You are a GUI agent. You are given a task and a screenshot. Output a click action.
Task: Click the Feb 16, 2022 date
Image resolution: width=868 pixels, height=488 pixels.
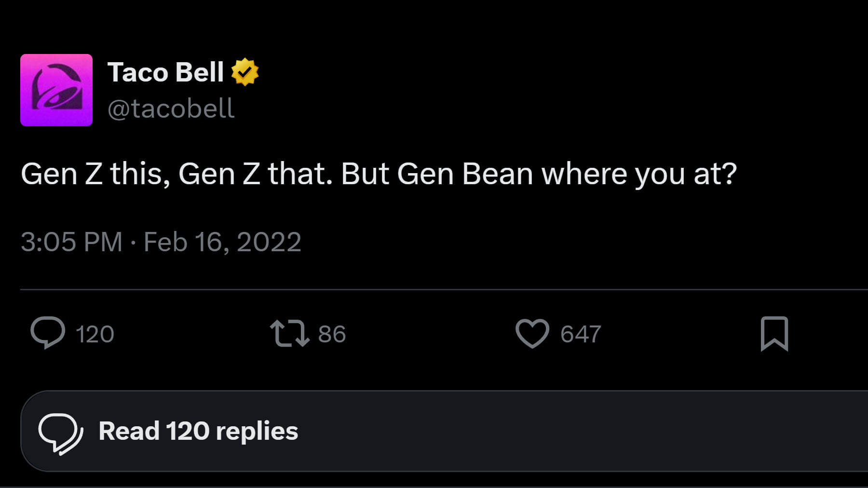(x=222, y=242)
